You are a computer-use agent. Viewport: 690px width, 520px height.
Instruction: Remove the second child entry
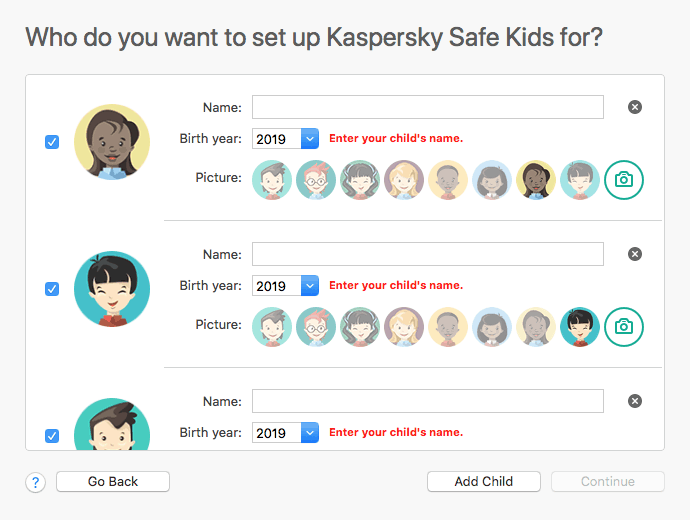634,254
